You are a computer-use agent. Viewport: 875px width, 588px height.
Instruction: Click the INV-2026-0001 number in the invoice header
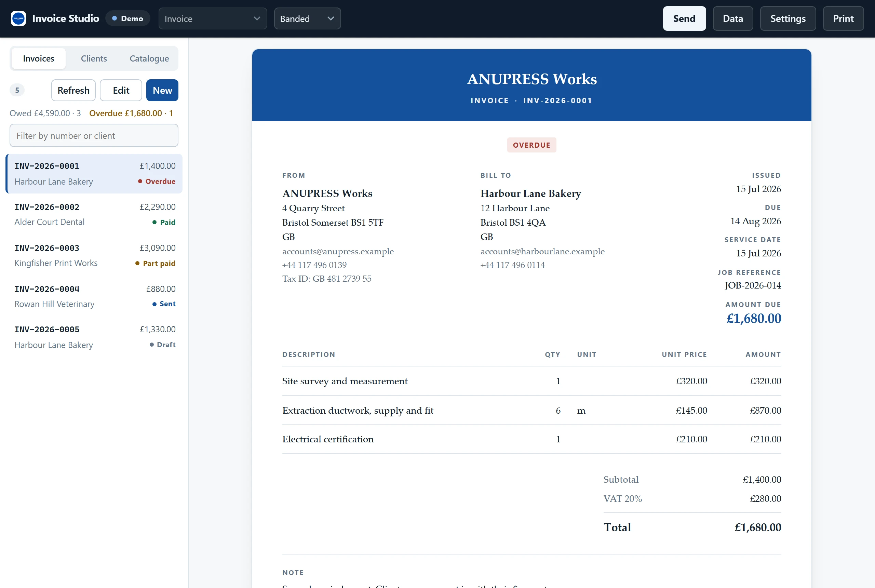(x=557, y=101)
